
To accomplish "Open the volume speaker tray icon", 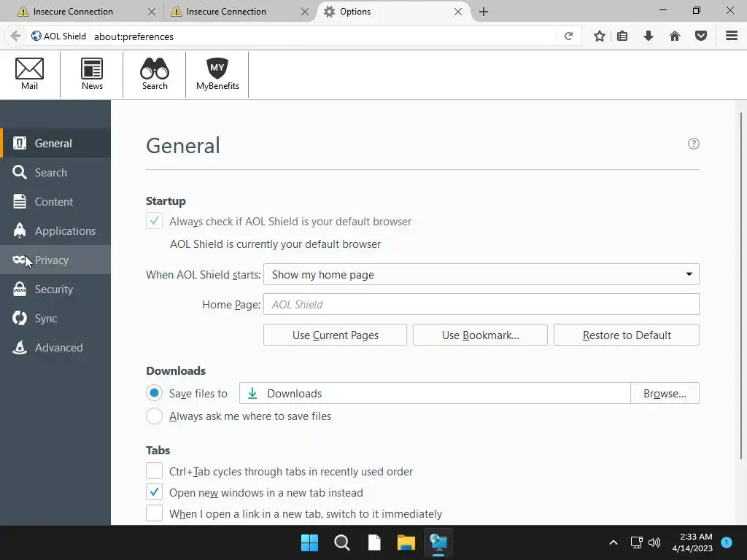I will tap(654, 542).
